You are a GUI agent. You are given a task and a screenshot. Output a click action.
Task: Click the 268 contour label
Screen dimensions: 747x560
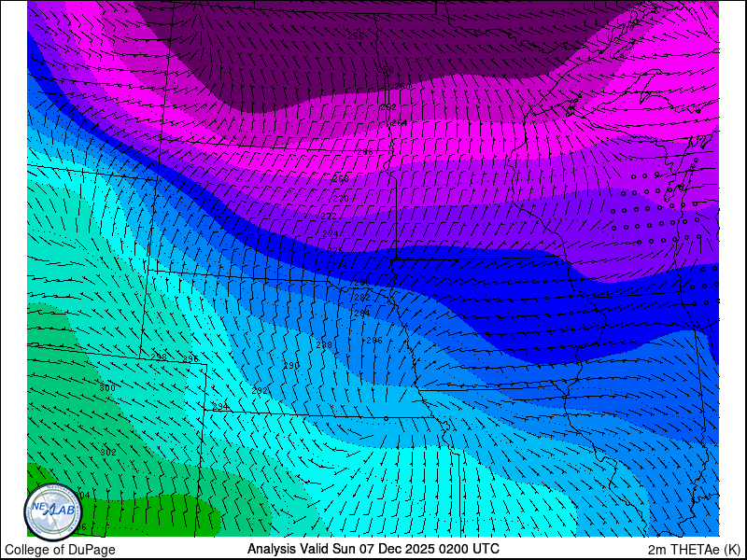pos(341,179)
